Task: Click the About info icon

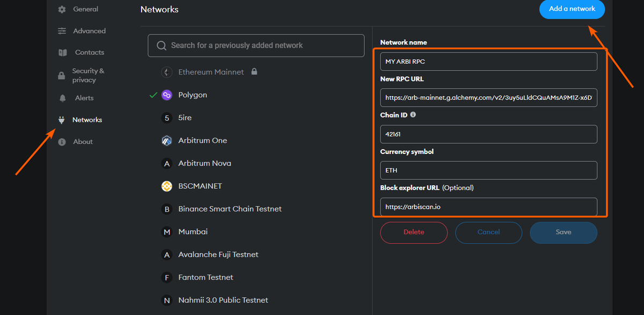Action: pos(62,142)
